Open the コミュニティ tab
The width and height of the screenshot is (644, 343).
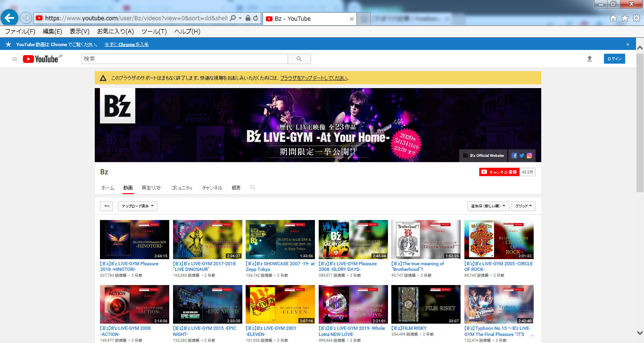(x=182, y=188)
